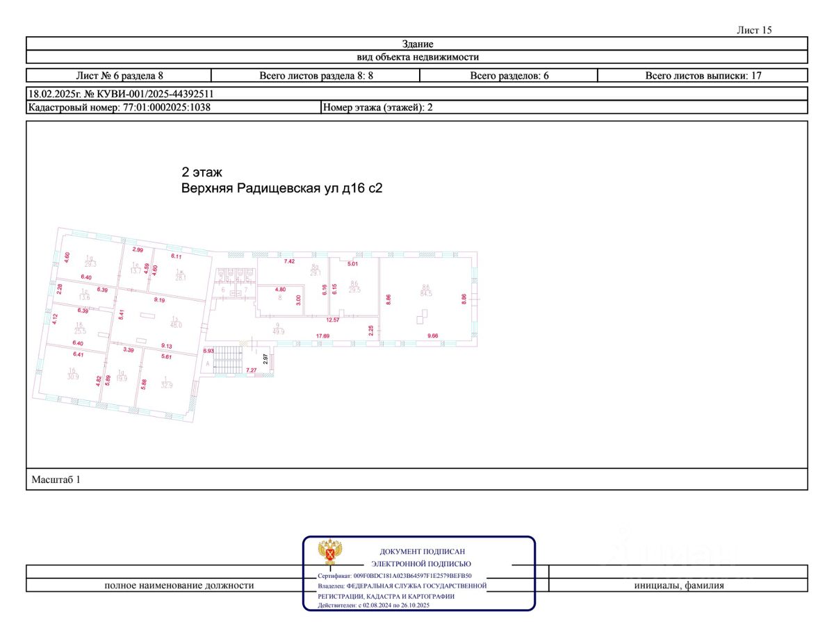Image resolution: width=834 pixels, height=644 pixels.
Task: Click room area 13.7 on the plan
Action: pyautogui.click(x=136, y=271)
